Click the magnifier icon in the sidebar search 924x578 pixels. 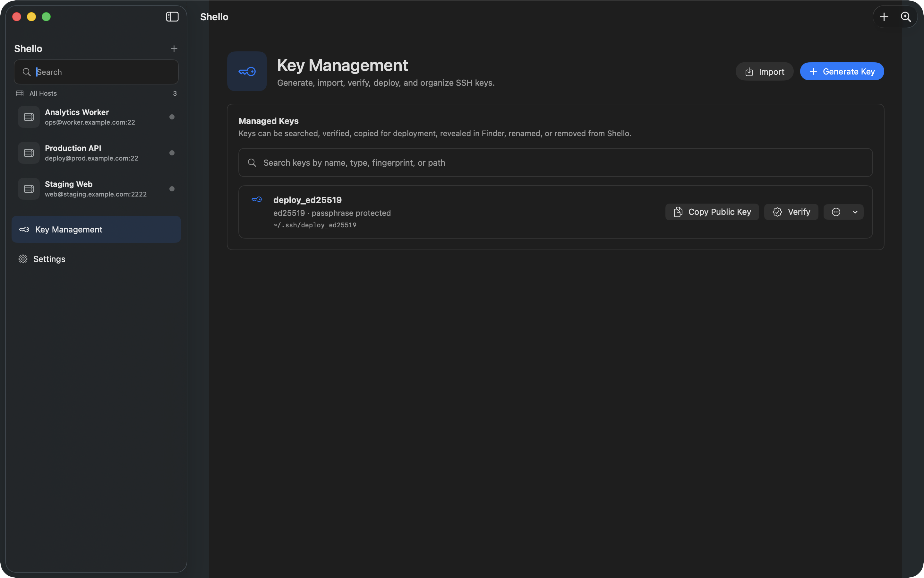coord(26,72)
